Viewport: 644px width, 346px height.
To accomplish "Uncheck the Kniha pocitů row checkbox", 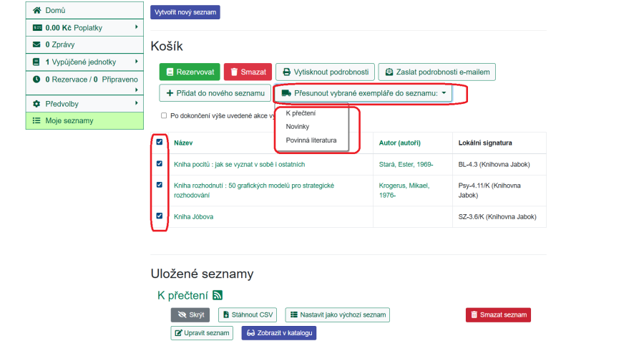I will coord(160,164).
